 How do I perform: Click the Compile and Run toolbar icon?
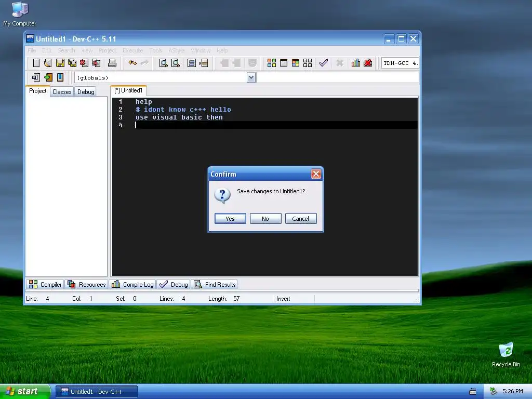[x=296, y=63]
